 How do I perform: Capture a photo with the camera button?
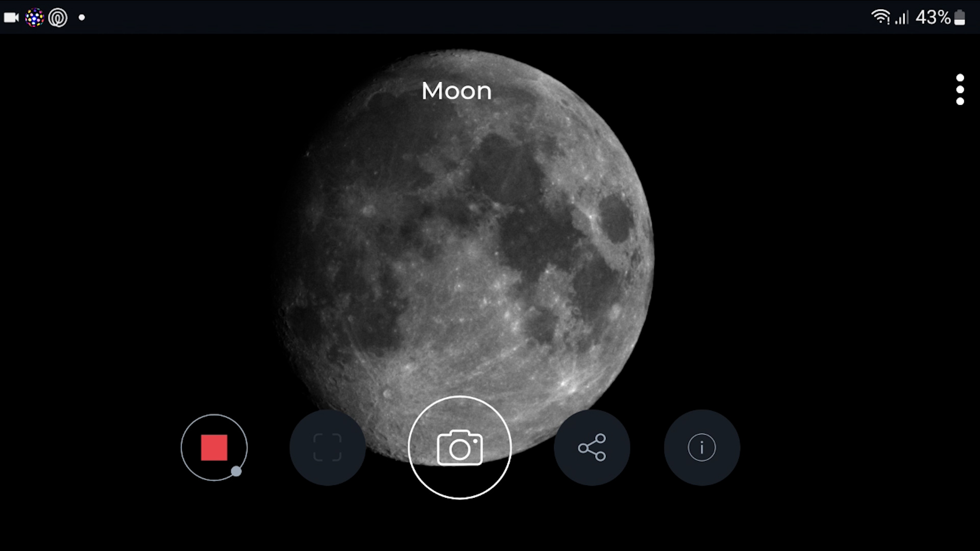[x=459, y=447]
